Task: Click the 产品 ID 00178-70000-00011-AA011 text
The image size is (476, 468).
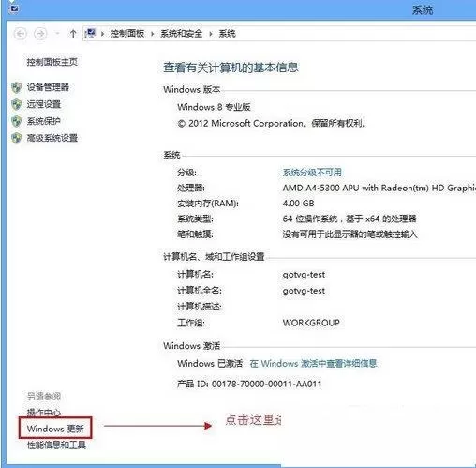Action: [249, 384]
